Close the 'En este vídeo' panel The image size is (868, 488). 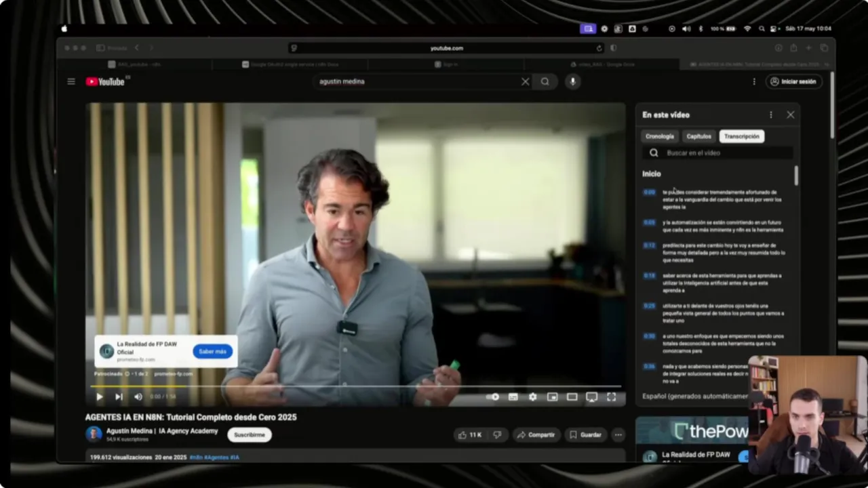coord(791,115)
